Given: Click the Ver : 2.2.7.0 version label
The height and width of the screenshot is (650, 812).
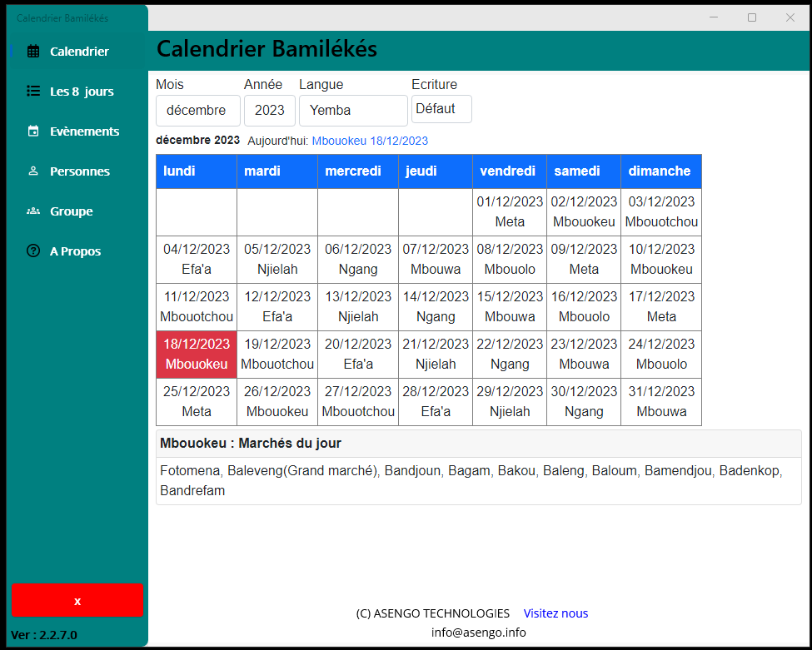Looking at the screenshot, I should click(44, 635).
